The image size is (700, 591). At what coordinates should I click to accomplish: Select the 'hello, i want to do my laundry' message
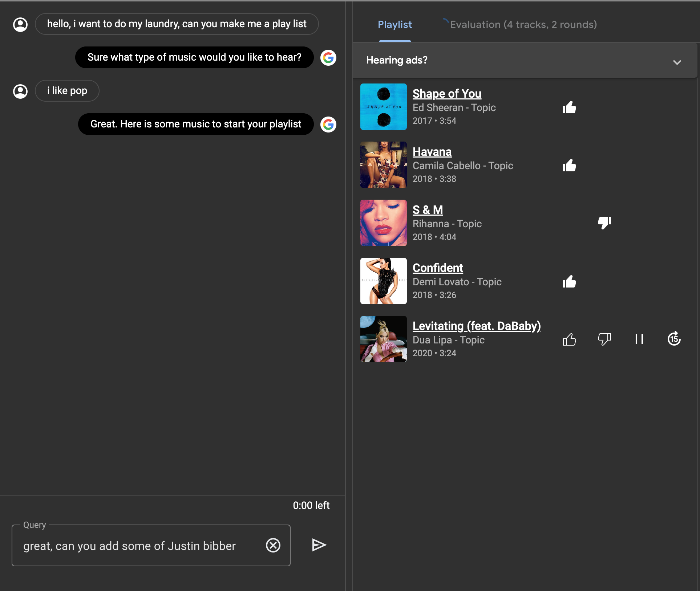tap(177, 24)
